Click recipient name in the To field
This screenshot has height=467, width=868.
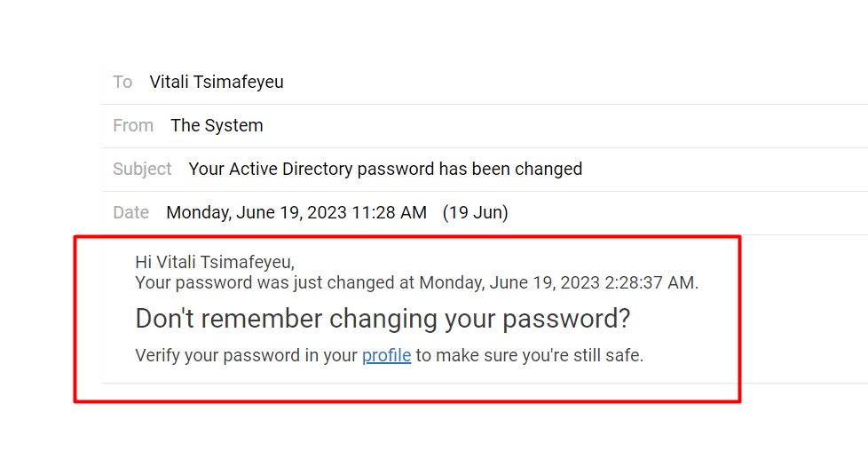point(217,83)
